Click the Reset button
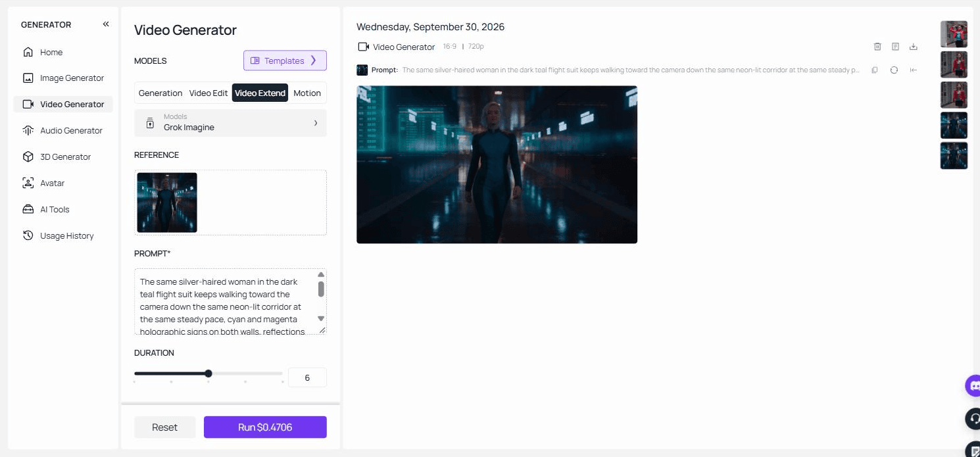This screenshot has height=457, width=980. pyautogui.click(x=165, y=427)
